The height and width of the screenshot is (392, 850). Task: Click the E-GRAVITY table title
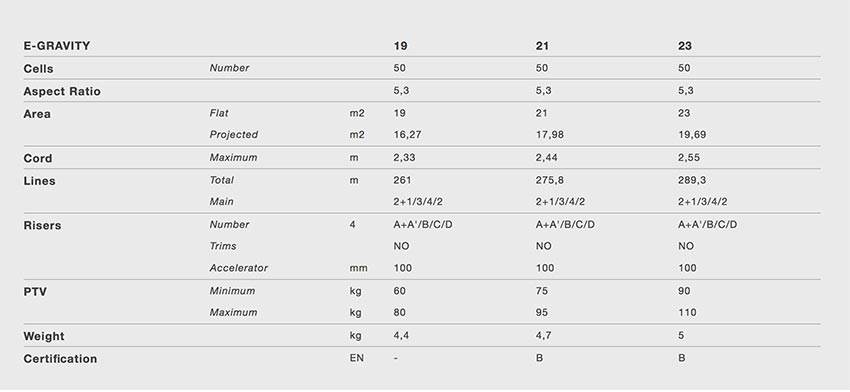pyautogui.click(x=56, y=46)
